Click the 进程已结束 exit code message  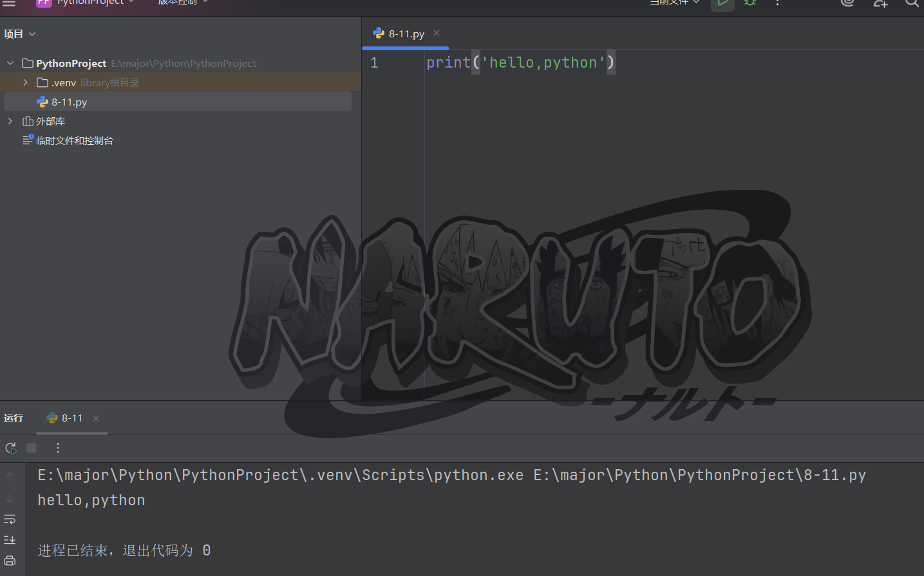(124, 550)
